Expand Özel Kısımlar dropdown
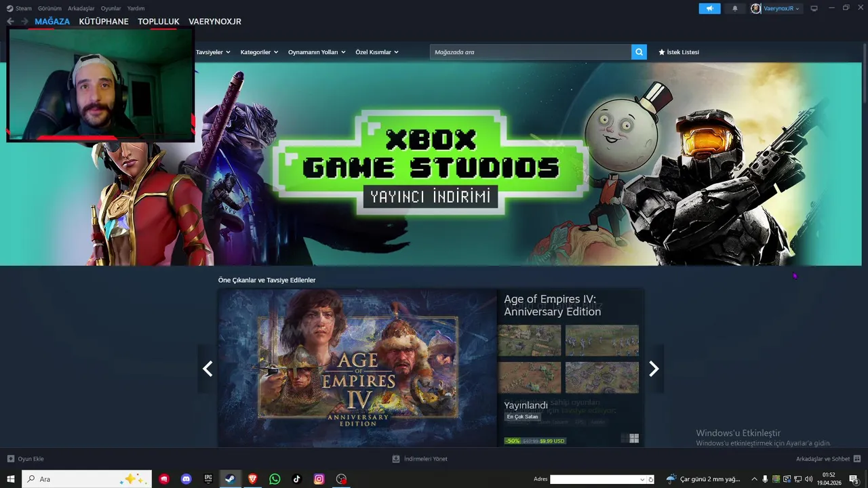Image resolution: width=868 pixels, height=488 pixels. point(377,52)
